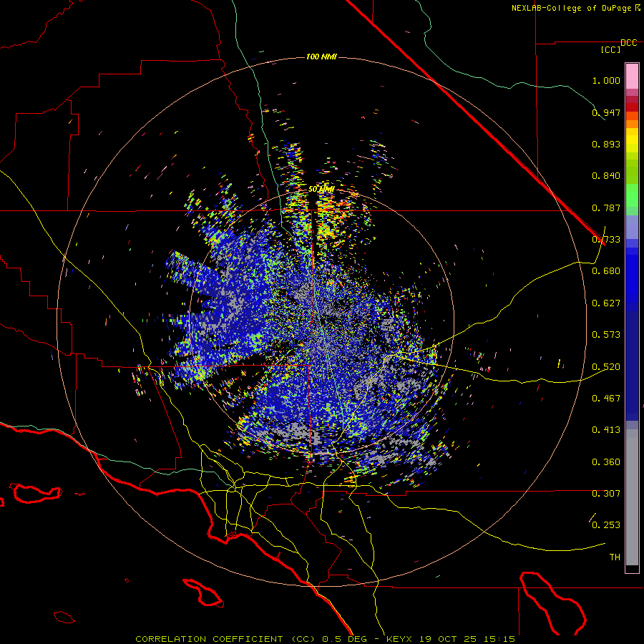The width and height of the screenshot is (644, 644).
Task: Select the 0.573 scale value
Action: [x=606, y=335]
